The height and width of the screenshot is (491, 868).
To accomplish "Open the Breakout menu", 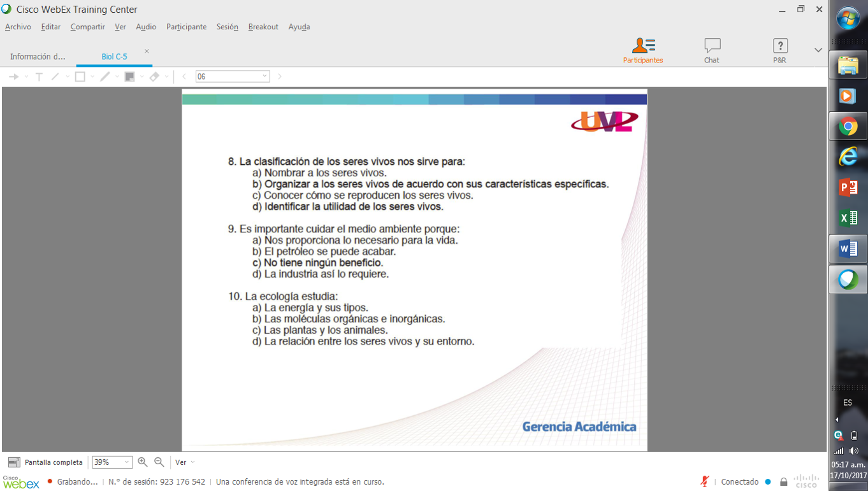I will pyautogui.click(x=263, y=27).
